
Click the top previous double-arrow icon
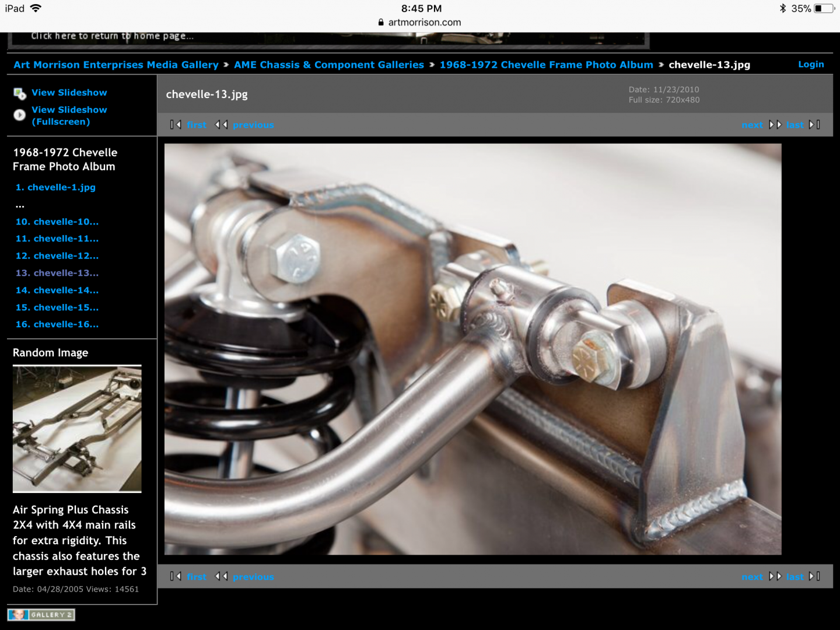[x=221, y=124]
